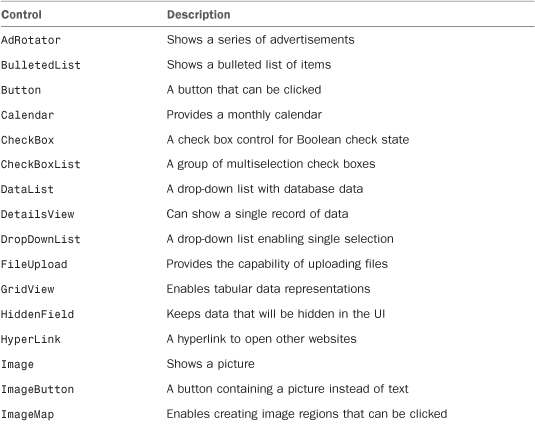Select the DataList control entry

(27, 189)
